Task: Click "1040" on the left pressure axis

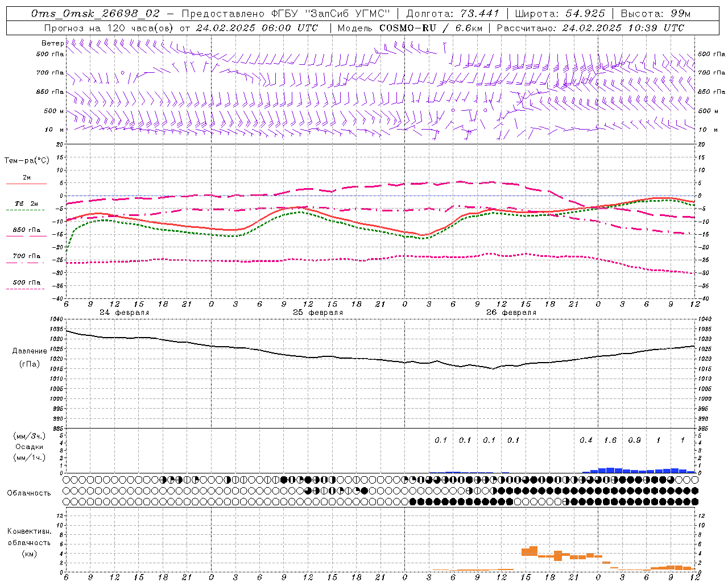Action: pyautogui.click(x=55, y=319)
